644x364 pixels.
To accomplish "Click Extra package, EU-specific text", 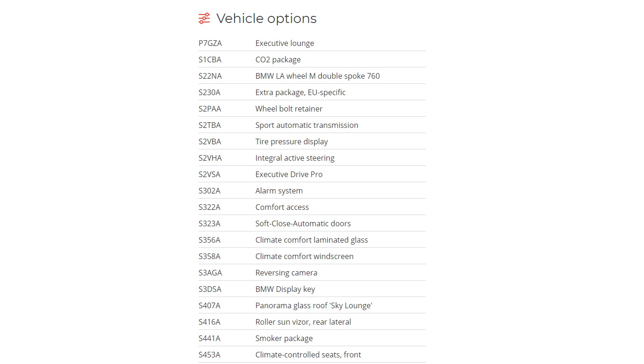I will tap(300, 92).
